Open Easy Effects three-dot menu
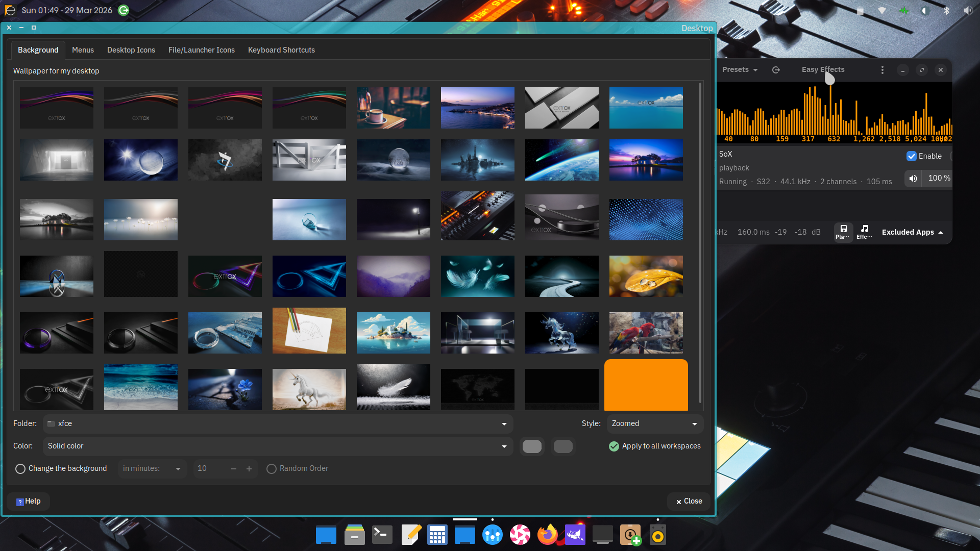Viewport: 980px width, 551px height. click(x=883, y=70)
